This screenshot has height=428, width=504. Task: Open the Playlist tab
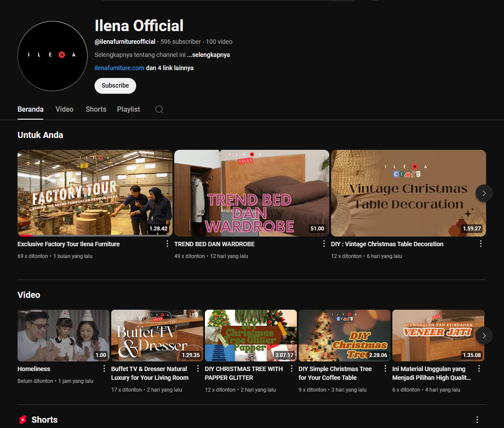coord(128,110)
